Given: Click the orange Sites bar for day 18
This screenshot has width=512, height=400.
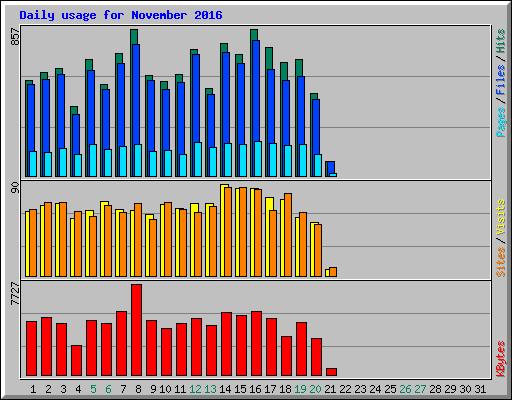Looking at the screenshot, I should 288,235.
